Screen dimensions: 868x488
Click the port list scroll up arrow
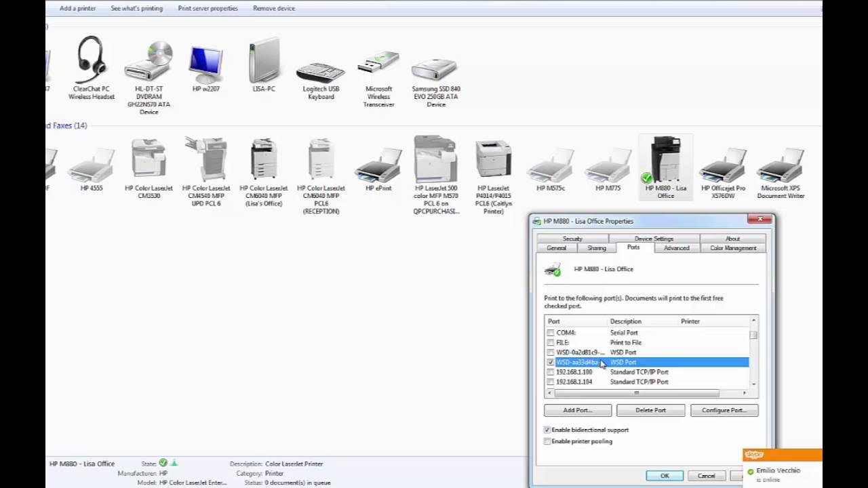[753, 321]
